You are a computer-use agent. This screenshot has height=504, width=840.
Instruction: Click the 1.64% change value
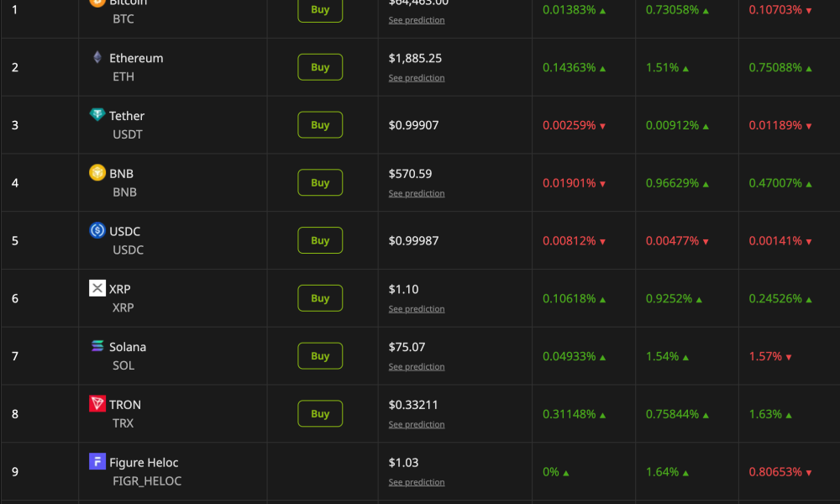click(662, 472)
